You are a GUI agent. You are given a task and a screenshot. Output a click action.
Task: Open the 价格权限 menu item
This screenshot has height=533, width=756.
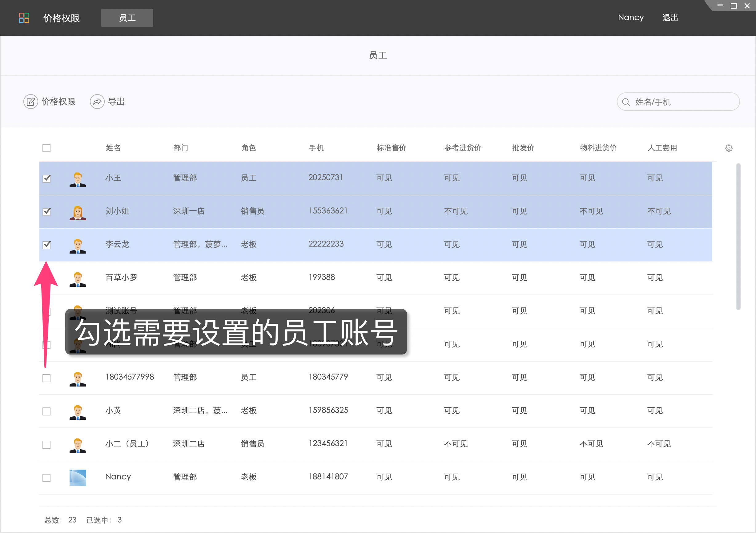[x=61, y=18]
